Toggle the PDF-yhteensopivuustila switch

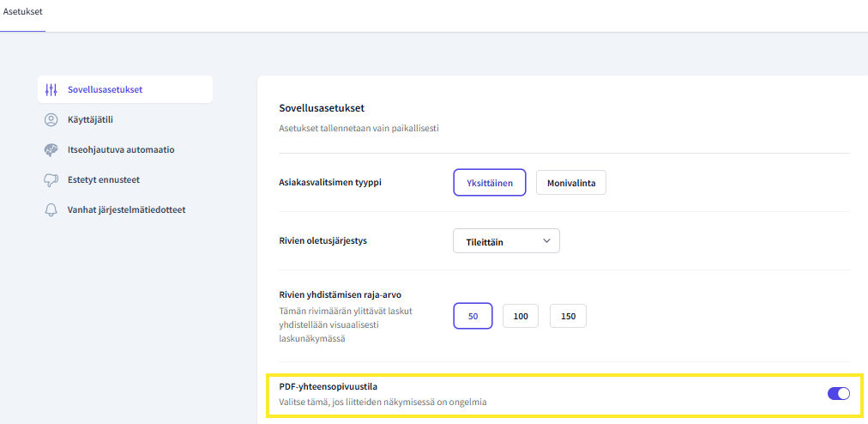click(839, 393)
